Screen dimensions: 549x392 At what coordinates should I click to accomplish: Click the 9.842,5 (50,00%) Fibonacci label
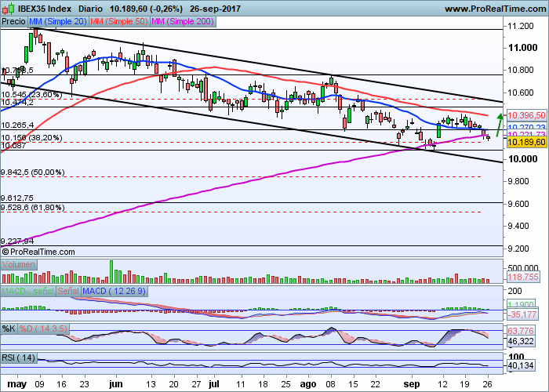(x=33, y=172)
